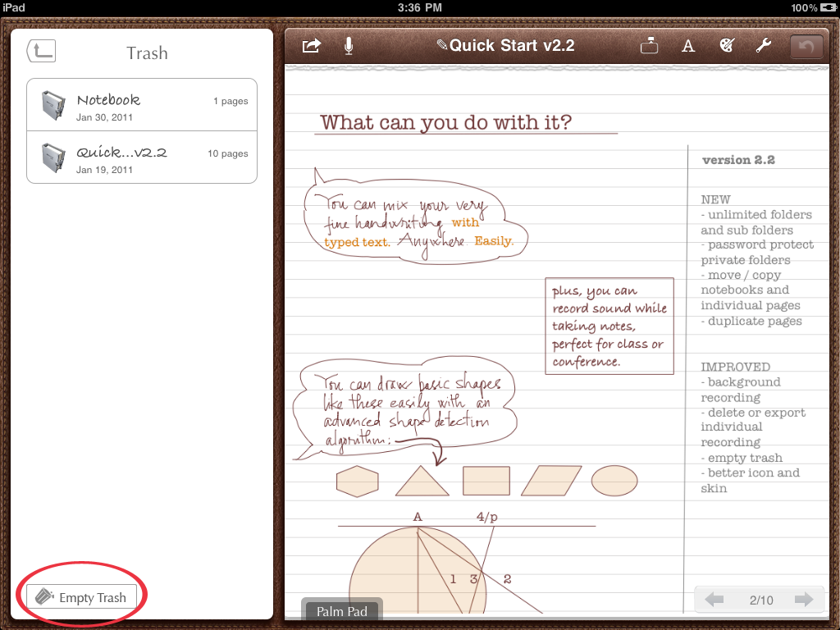Open the wrench settings icon
This screenshot has width=840, height=630.
[764, 46]
